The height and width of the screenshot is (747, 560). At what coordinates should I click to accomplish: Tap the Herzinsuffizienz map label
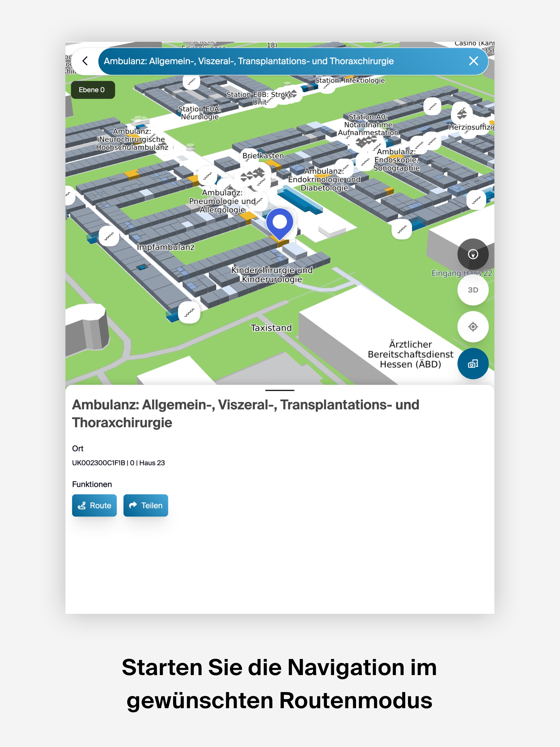[471, 127]
